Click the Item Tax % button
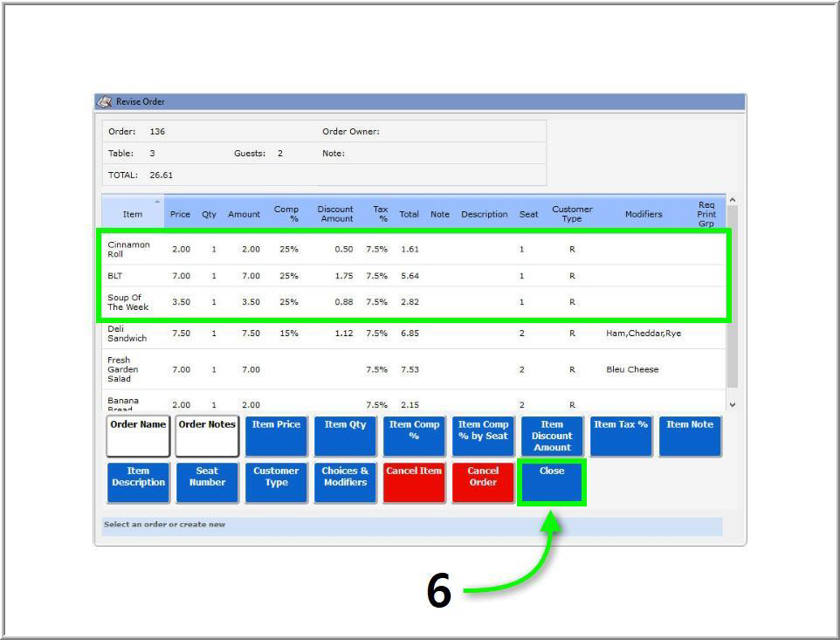Viewport: 840px width, 640px height. (x=621, y=436)
